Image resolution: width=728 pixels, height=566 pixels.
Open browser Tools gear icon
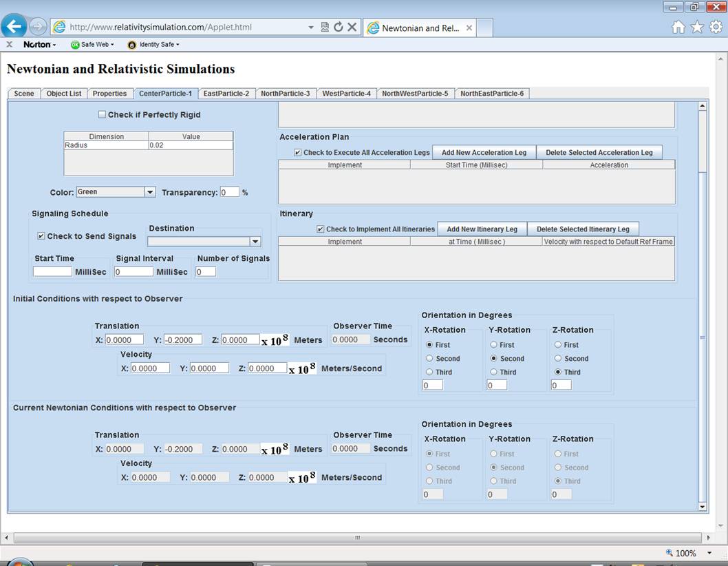(x=716, y=27)
